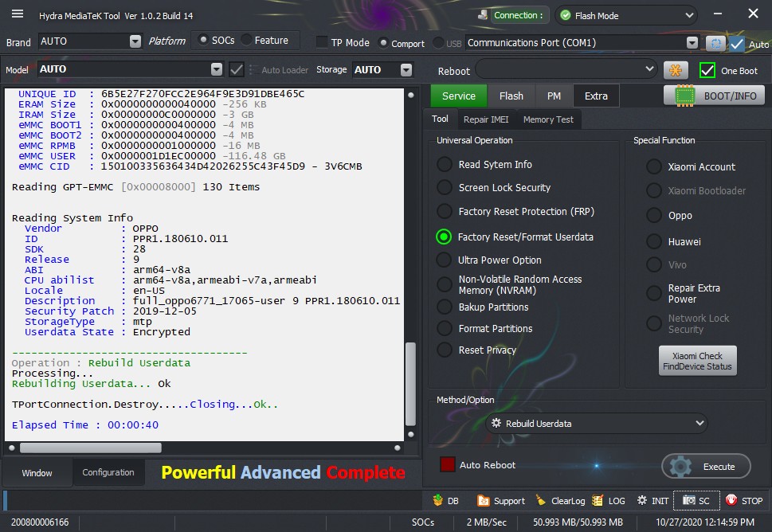
Task: Open the Storage dropdown
Action: tap(406, 70)
